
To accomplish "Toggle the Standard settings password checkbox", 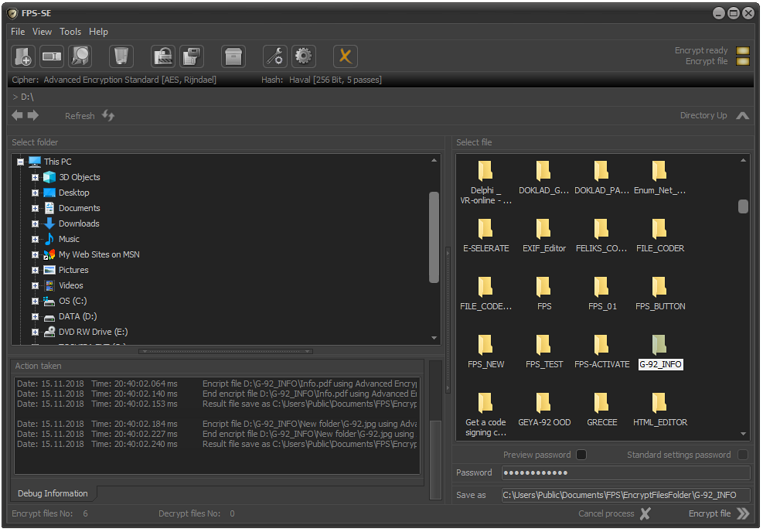I will (x=742, y=455).
